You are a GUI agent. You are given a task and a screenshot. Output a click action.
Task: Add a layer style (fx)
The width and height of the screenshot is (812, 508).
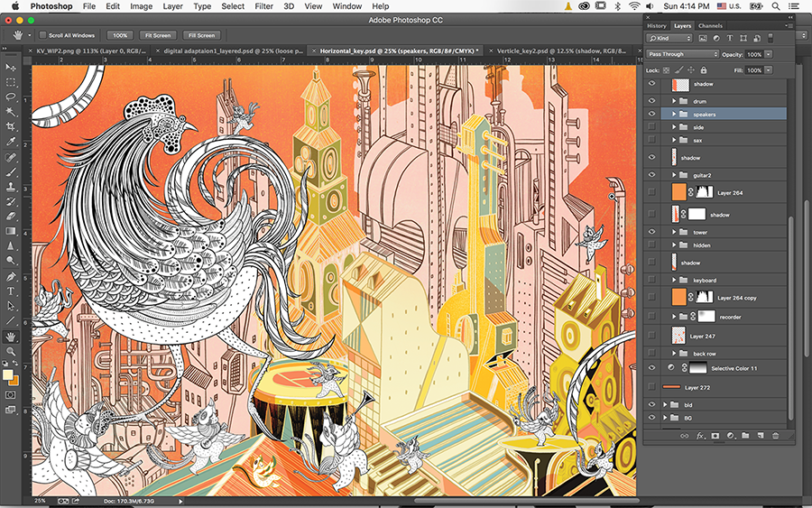point(700,436)
